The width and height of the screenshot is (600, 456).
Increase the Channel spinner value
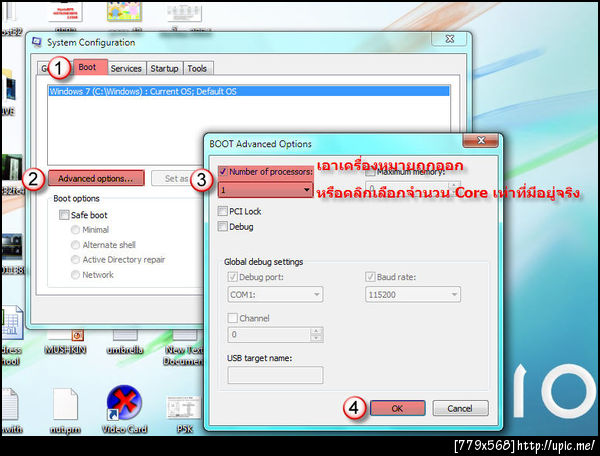316,331
